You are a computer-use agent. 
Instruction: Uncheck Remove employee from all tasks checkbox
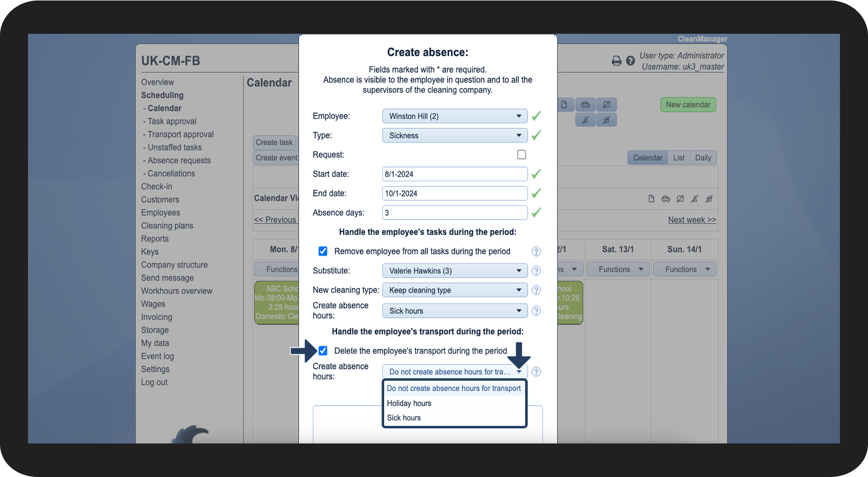[323, 252]
